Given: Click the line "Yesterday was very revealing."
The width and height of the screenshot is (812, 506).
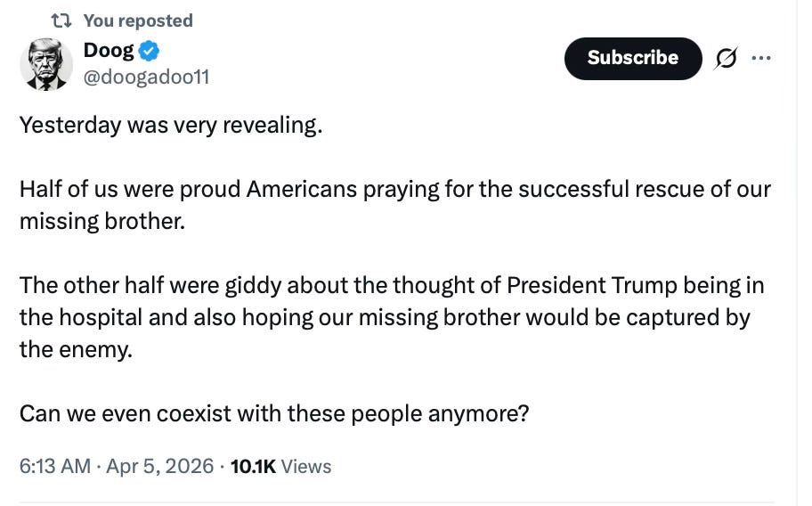Looking at the screenshot, I should pyautogui.click(x=170, y=125).
